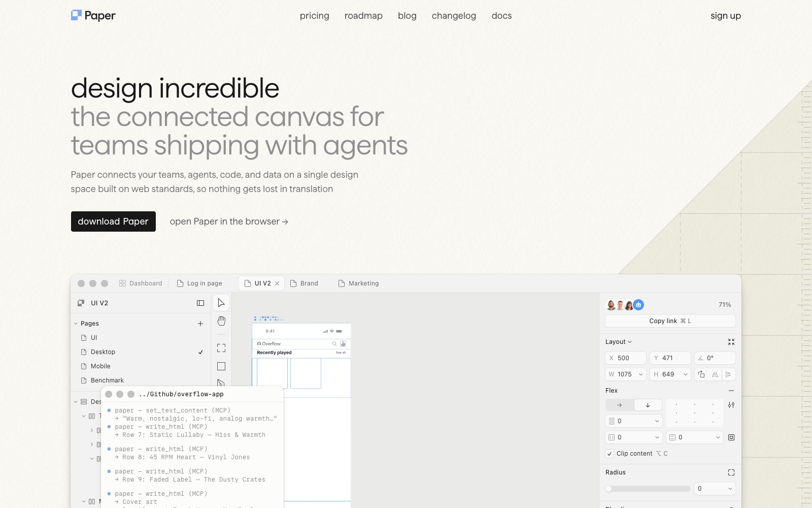Click the Radius slider handle
The width and height of the screenshot is (812, 508).
608,489
